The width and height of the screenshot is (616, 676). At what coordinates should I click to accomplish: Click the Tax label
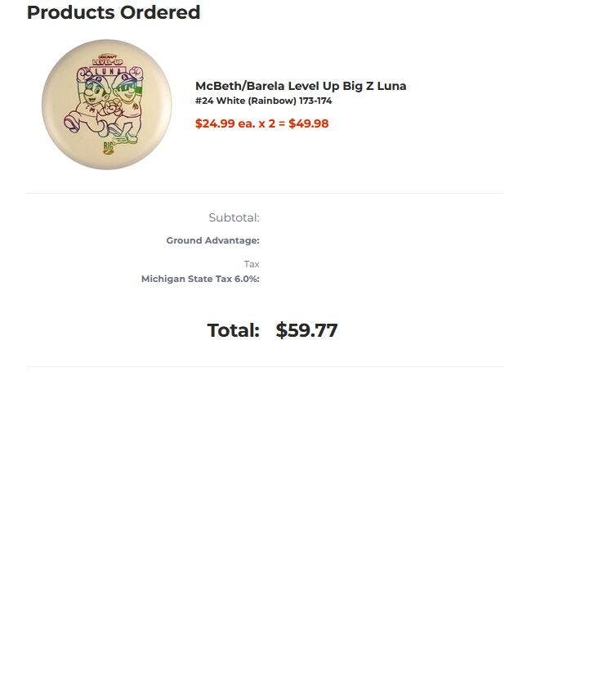click(x=252, y=264)
